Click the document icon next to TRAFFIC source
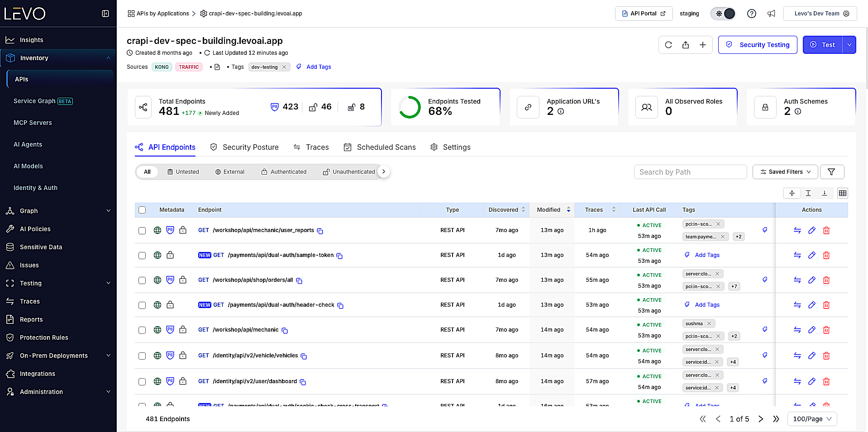The height and width of the screenshot is (432, 868). coord(217,67)
